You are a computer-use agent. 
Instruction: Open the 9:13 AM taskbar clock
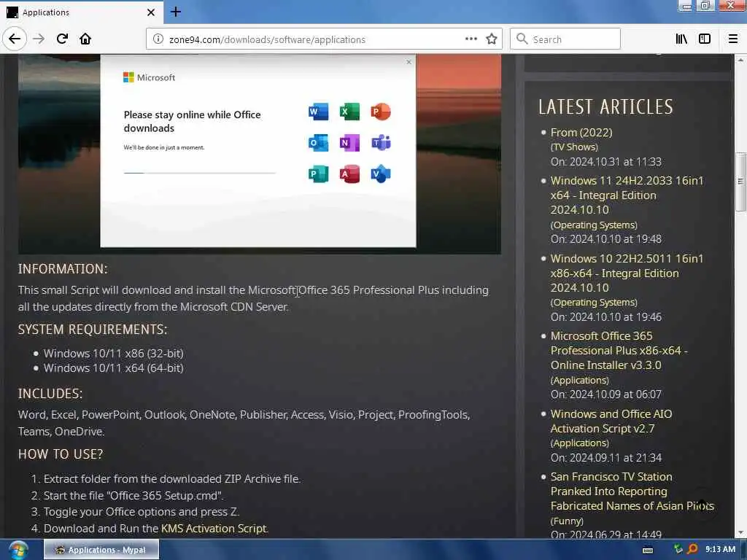tap(720, 549)
